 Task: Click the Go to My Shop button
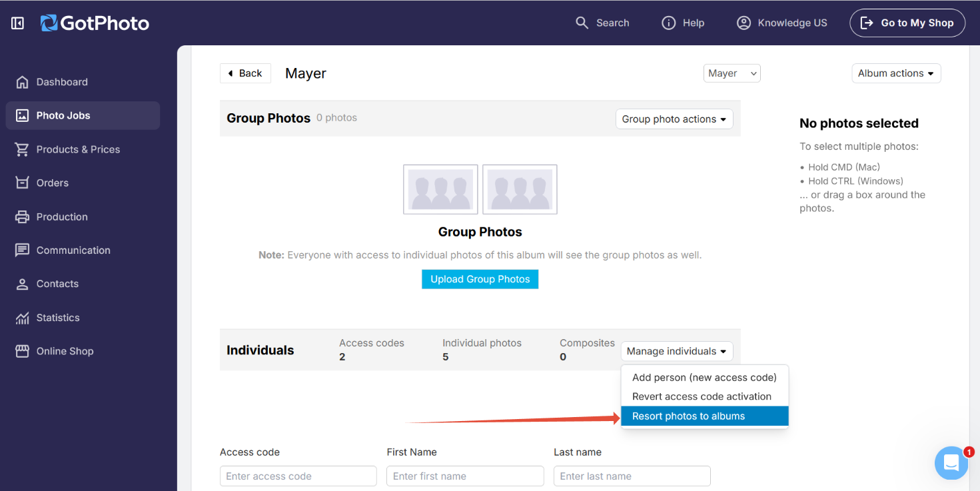pyautogui.click(x=907, y=23)
